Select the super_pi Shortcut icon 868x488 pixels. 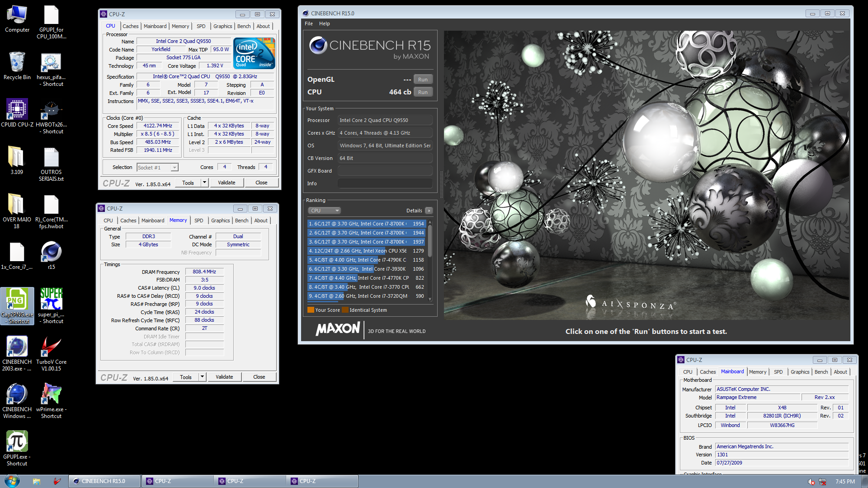tap(52, 306)
